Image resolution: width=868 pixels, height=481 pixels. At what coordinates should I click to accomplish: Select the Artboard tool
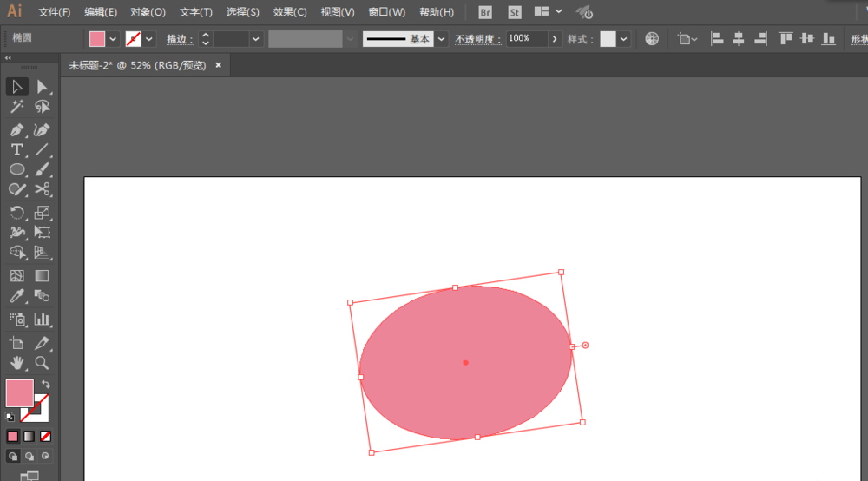point(16,343)
